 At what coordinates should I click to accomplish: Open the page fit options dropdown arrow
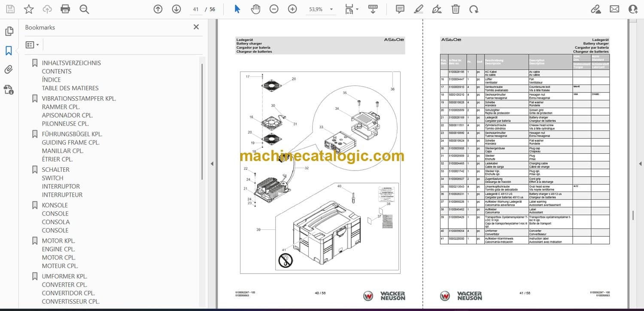coord(356,9)
